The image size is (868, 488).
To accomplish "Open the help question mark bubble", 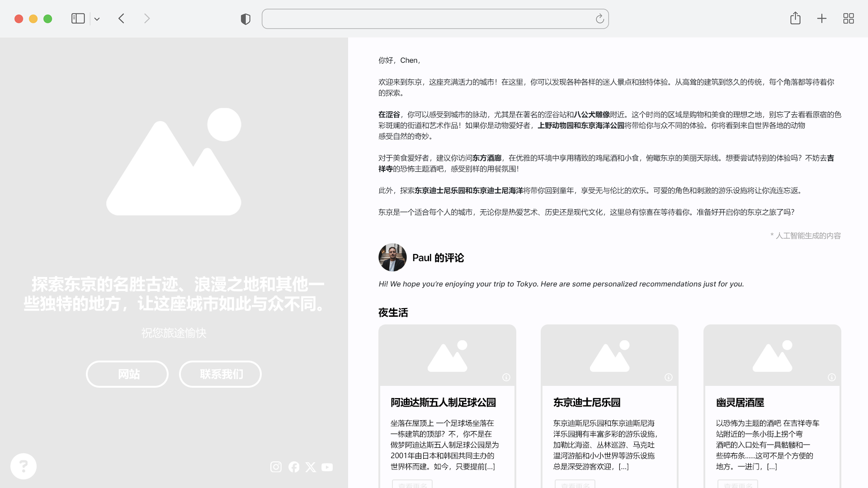I will coord(24,466).
